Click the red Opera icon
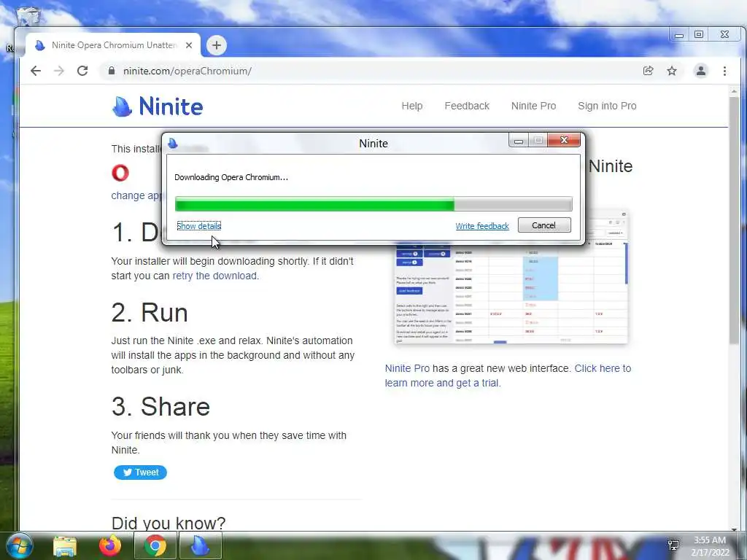The image size is (747, 560). click(120, 173)
